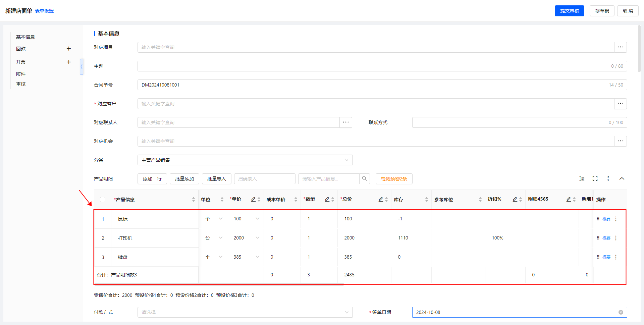Viewport: 644px width, 325px height.
Task: Open the 表单设置 link
Action: [x=44, y=11]
